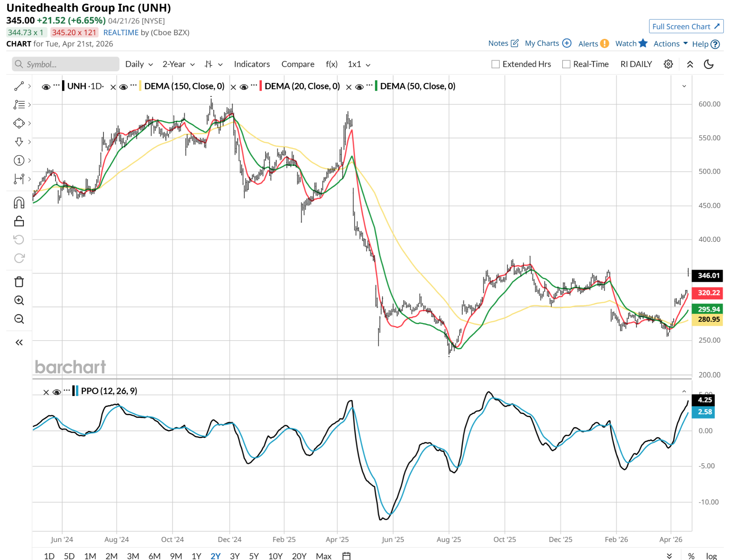The image size is (752, 560).
Task: Enable the Real-Time checkbox
Action: [566, 64]
